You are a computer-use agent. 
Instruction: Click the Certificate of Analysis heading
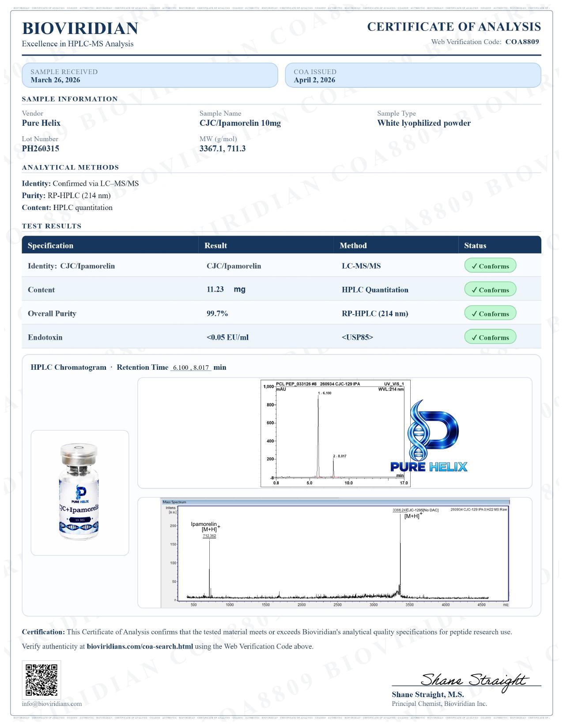click(454, 27)
